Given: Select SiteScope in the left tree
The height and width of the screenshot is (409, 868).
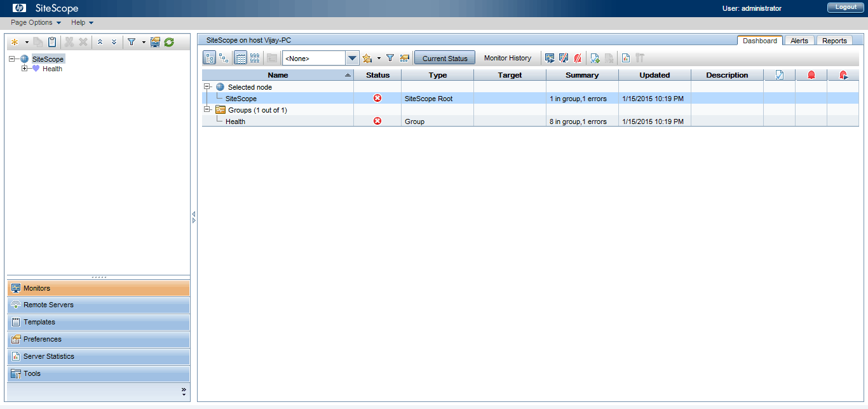Looking at the screenshot, I should point(48,59).
